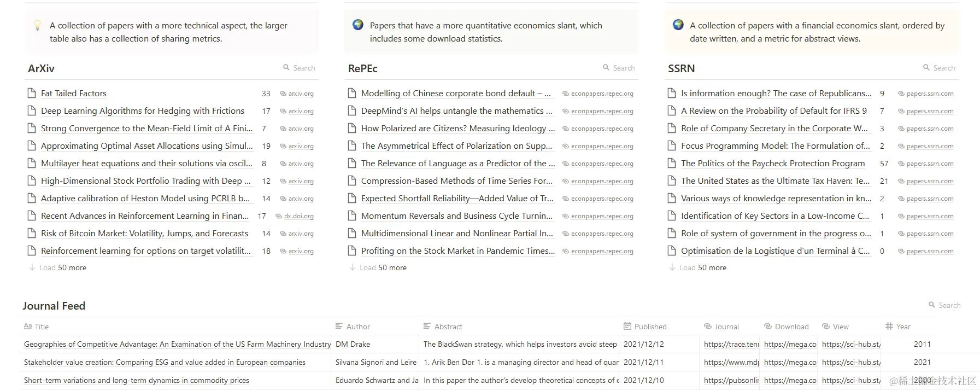Open Stakeholder value creation journal entry
Image resolution: width=980 pixels, height=390 pixels.
point(165,362)
